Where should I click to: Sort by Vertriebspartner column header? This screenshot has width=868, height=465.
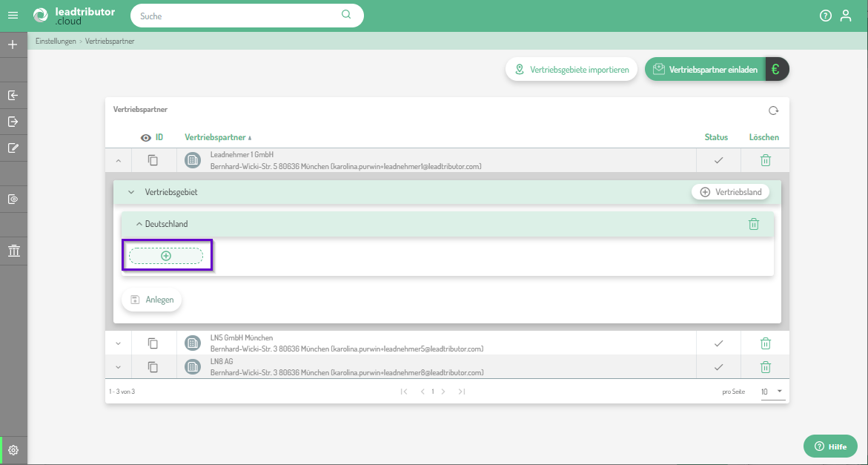click(x=215, y=137)
